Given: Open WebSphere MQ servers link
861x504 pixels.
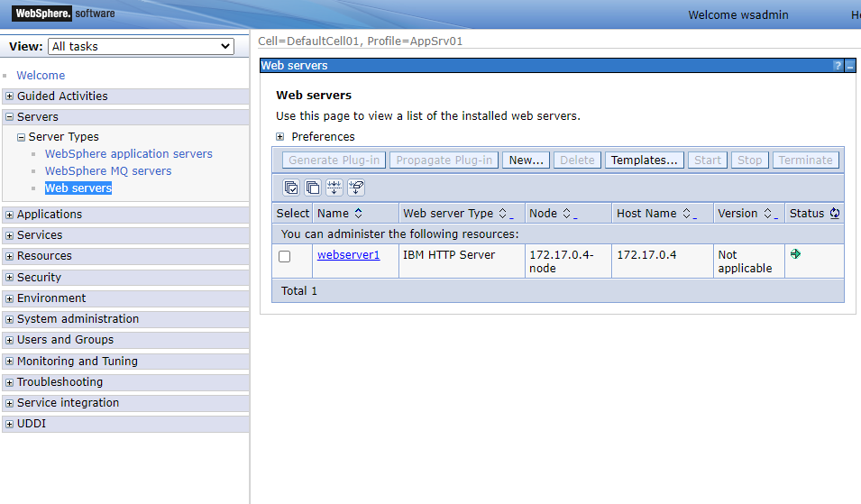Looking at the screenshot, I should pos(108,170).
